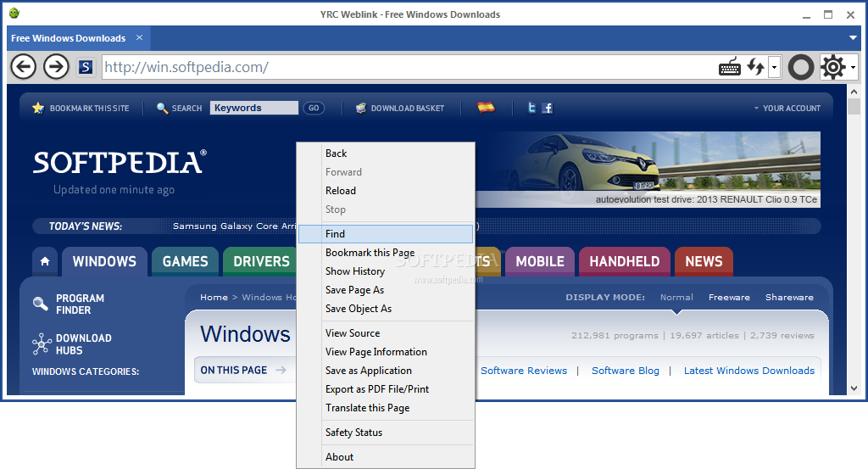Click inside the URL address bar

point(409,67)
